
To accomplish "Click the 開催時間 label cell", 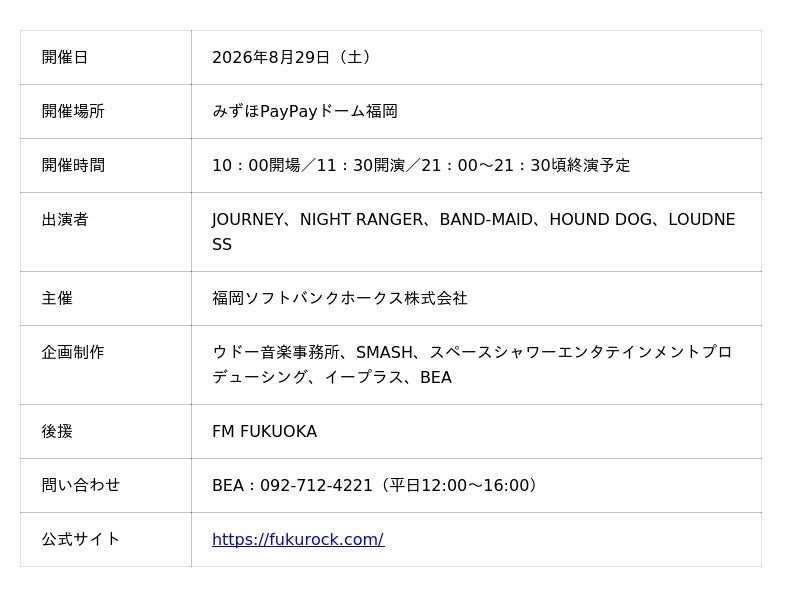I will coord(106,165).
